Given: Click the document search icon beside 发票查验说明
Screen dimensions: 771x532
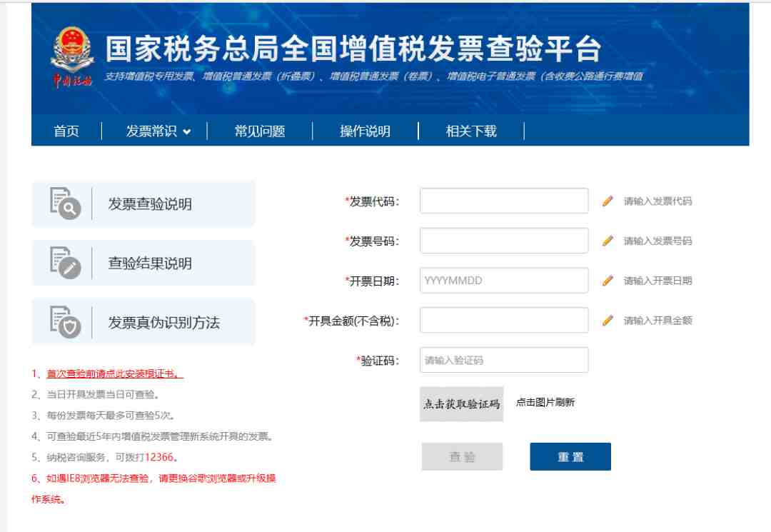Looking at the screenshot, I should pyautogui.click(x=66, y=203).
